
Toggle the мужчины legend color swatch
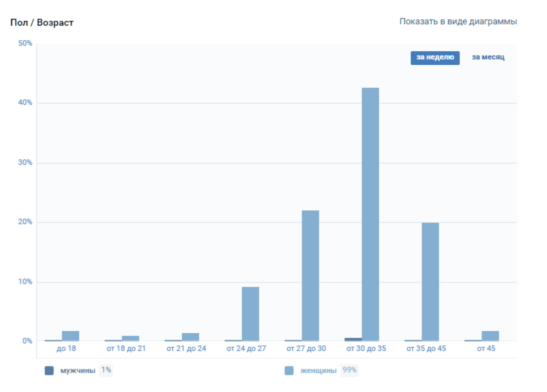[x=49, y=370]
